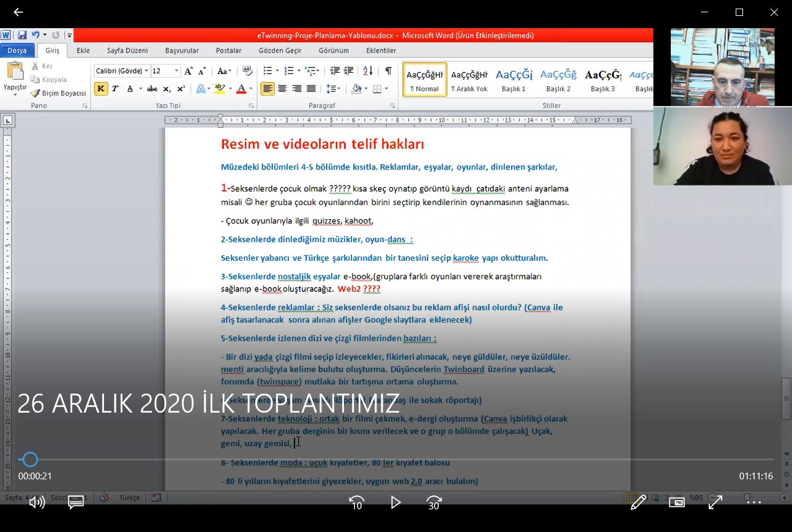Screen dimensions: 792x532
Task: Click the video seek bar position handle
Action: pyautogui.click(x=30, y=459)
